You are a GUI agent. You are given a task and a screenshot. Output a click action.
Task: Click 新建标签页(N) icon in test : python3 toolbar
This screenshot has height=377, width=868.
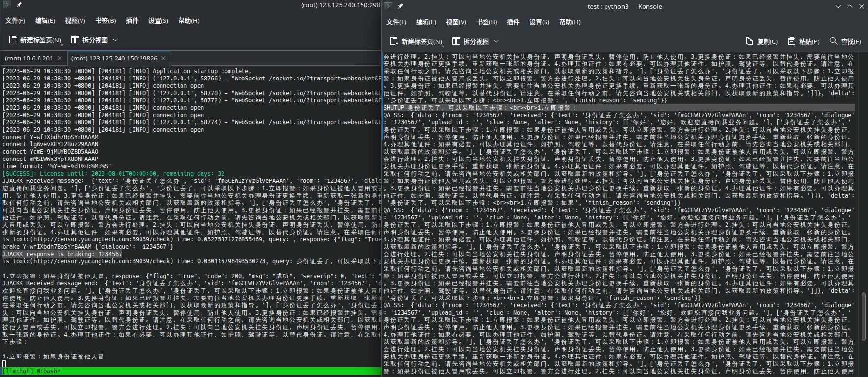(x=394, y=41)
